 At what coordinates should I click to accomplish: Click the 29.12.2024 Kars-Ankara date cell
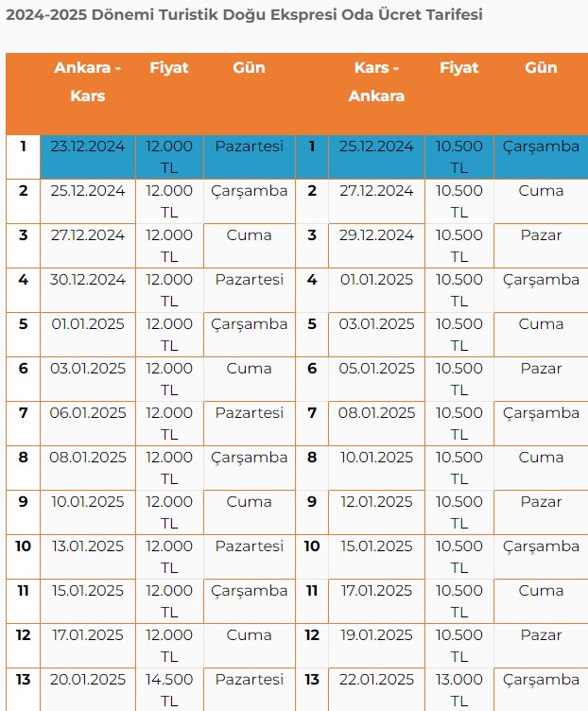point(376,246)
